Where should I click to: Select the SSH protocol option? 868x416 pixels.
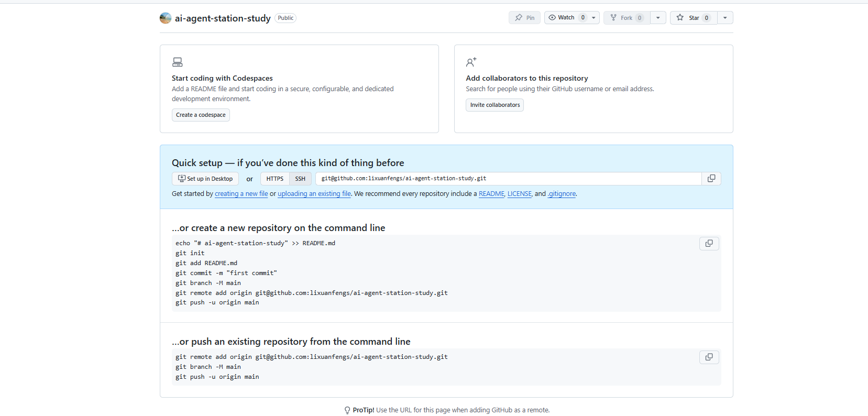pyautogui.click(x=300, y=179)
